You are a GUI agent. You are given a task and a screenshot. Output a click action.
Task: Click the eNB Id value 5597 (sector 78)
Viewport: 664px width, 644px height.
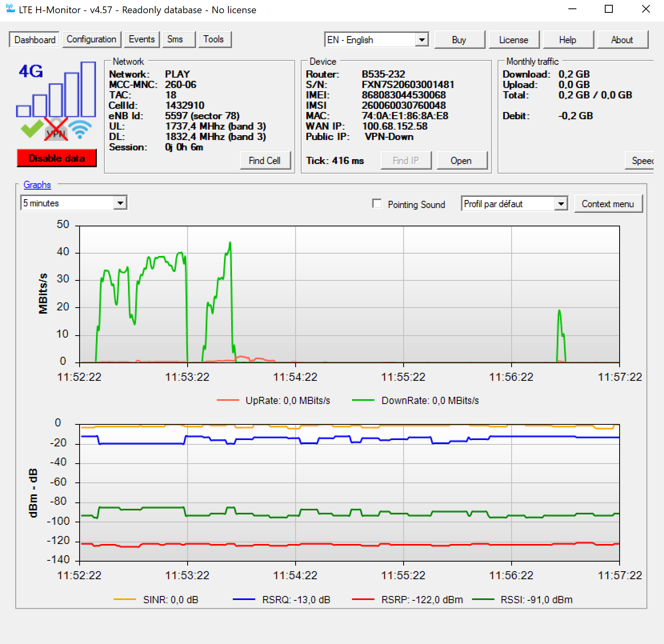point(202,116)
